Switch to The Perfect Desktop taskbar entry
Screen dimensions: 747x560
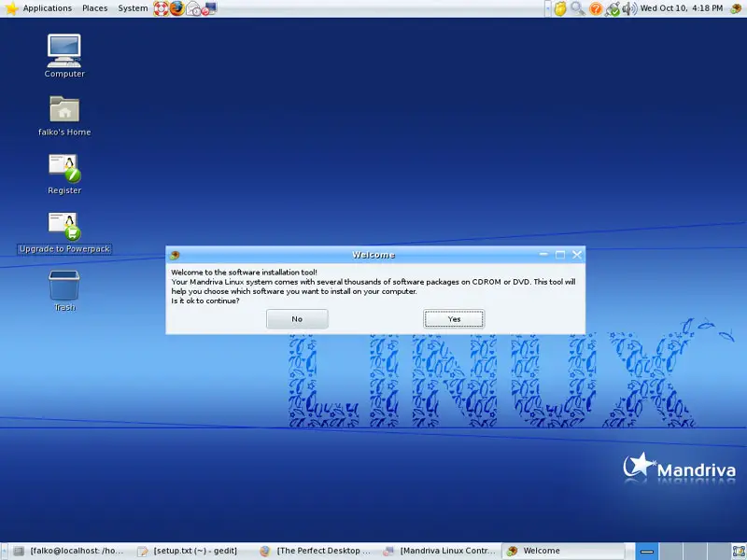tap(316, 551)
